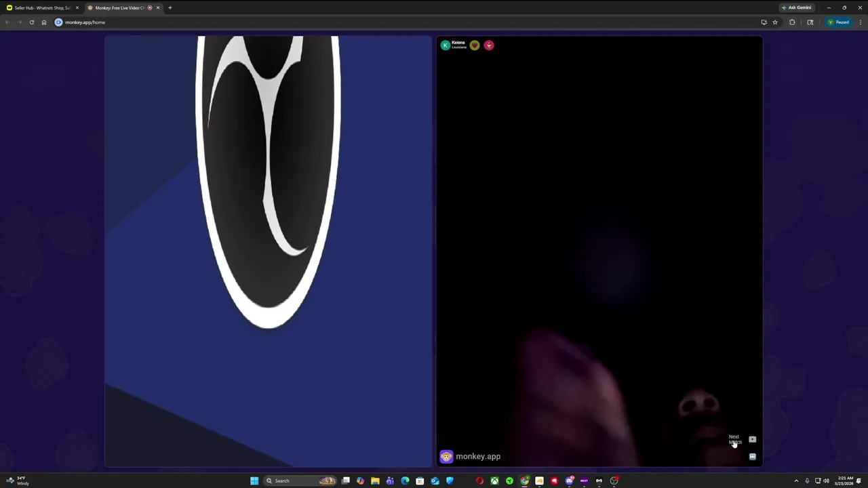The width and height of the screenshot is (868, 488).
Task: Reload the monkey.app page
Action: pyautogui.click(x=31, y=22)
